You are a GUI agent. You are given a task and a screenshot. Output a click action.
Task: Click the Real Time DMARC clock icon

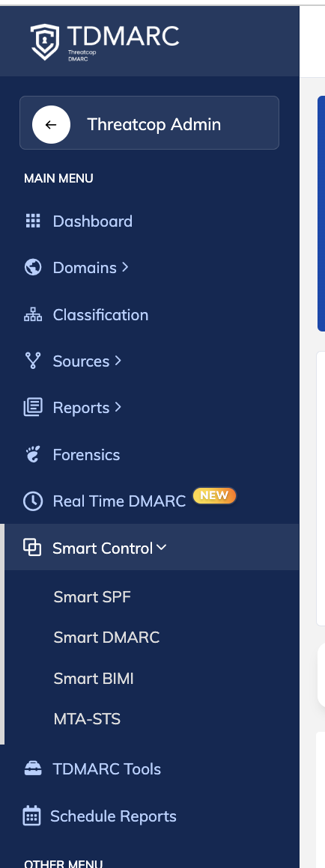[x=33, y=501]
